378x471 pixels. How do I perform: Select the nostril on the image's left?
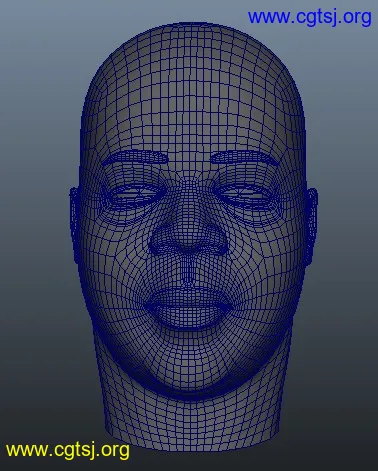(x=164, y=246)
